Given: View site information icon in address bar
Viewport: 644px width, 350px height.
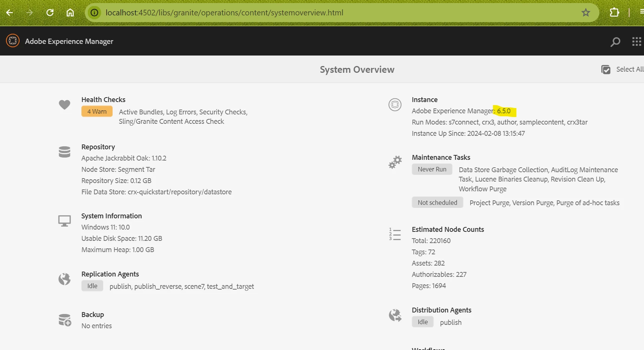Looking at the screenshot, I should coord(95,13).
